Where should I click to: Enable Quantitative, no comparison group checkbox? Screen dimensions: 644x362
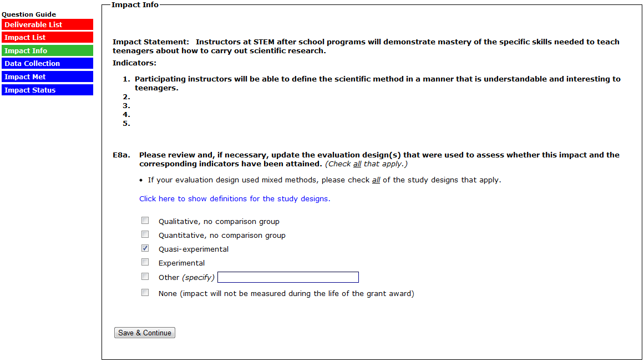point(145,234)
